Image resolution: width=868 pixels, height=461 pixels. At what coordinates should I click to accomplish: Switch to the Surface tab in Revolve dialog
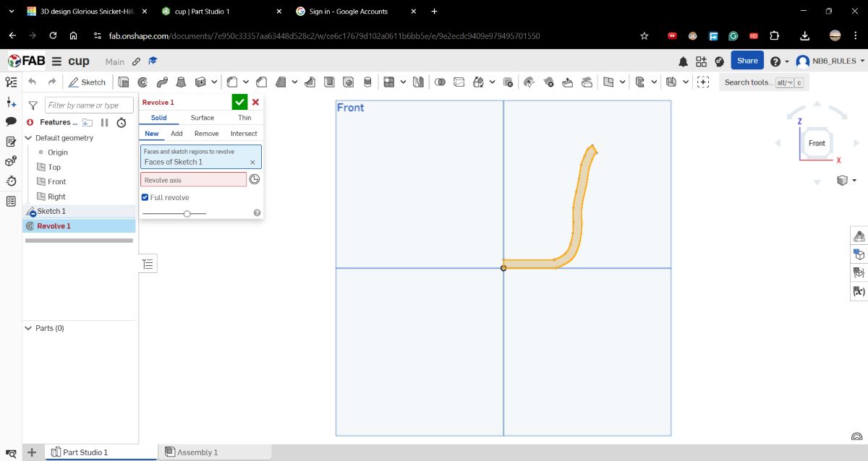coord(203,118)
